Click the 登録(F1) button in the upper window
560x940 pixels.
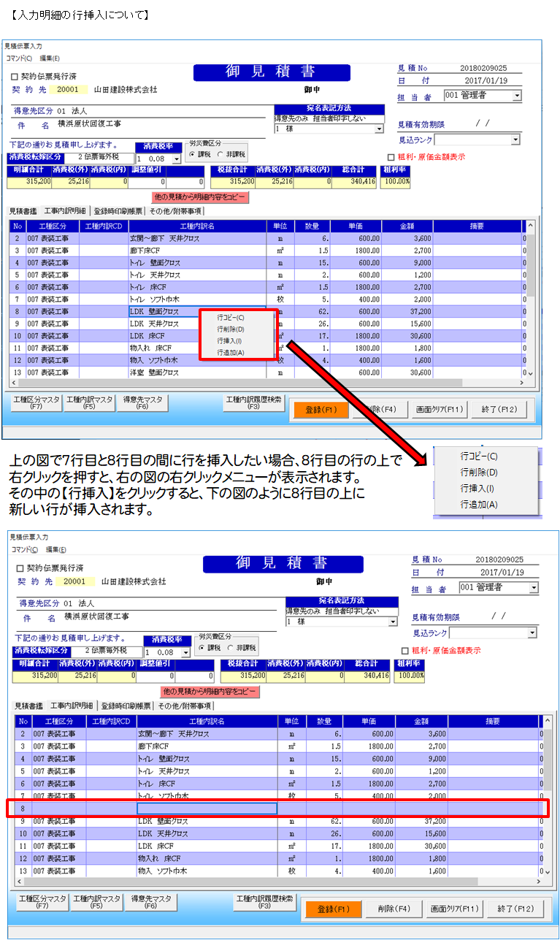tap(321, 410)
